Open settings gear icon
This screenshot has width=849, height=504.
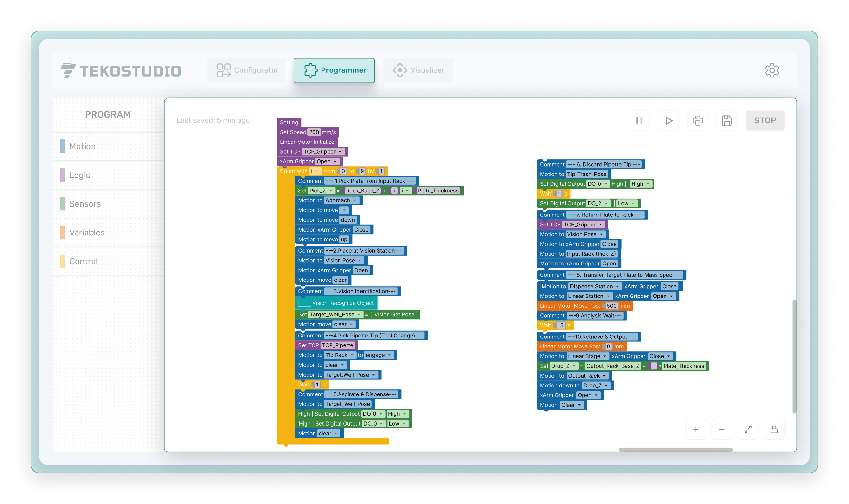click(771, 71)
